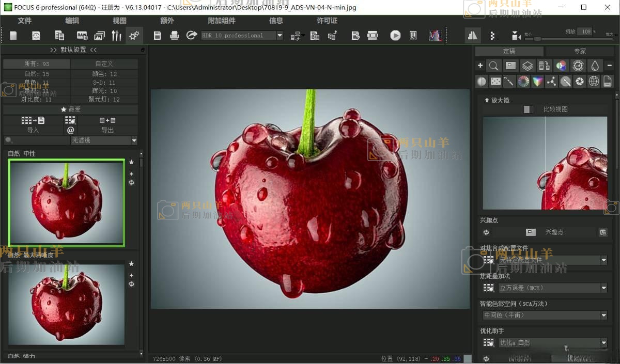Image resolution: width=620 pixels, height=364 pixels.
Task: Click the 最爱 favorites button
Action: pyautogui.click(x=71, y=109)
